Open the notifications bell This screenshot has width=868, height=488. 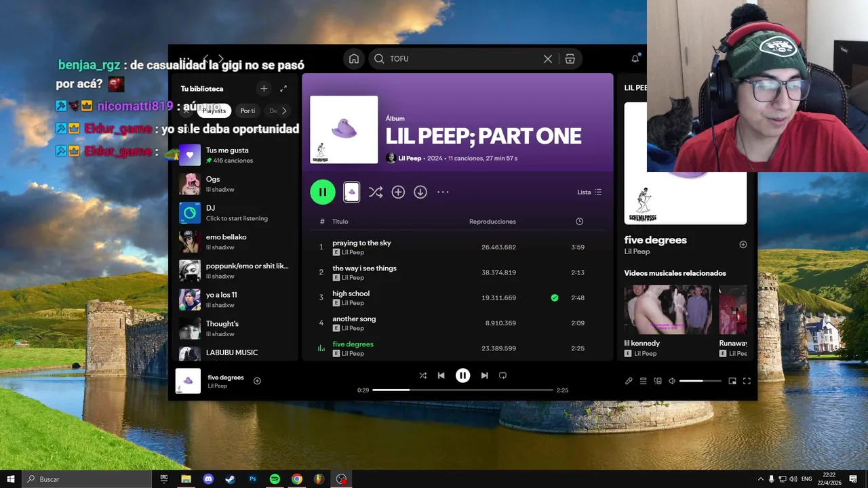[635, 59]
